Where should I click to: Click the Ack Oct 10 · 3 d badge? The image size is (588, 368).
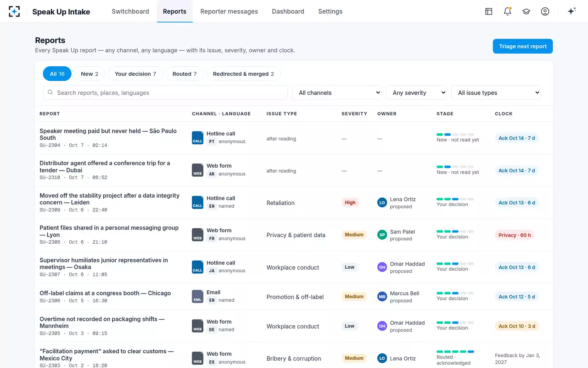[x=517, y=326]
